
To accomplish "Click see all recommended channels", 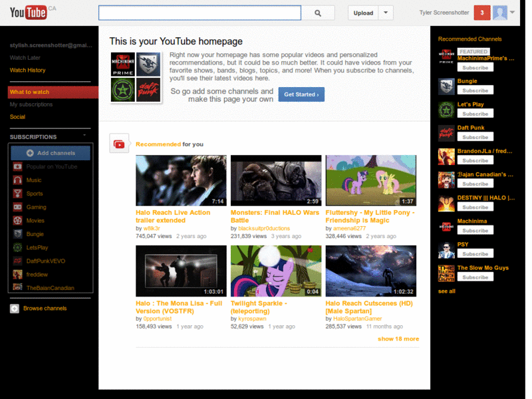I will [x=446, y=291].
